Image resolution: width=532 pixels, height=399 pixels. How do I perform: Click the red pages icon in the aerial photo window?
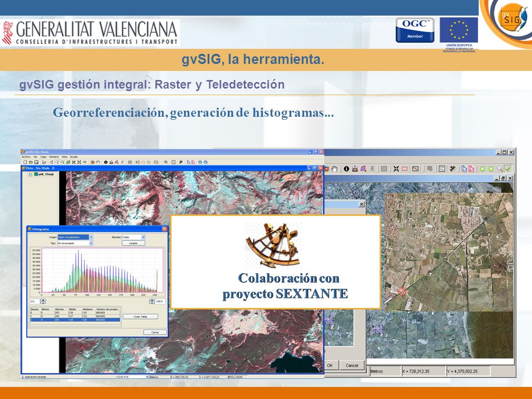click(471, 169)
